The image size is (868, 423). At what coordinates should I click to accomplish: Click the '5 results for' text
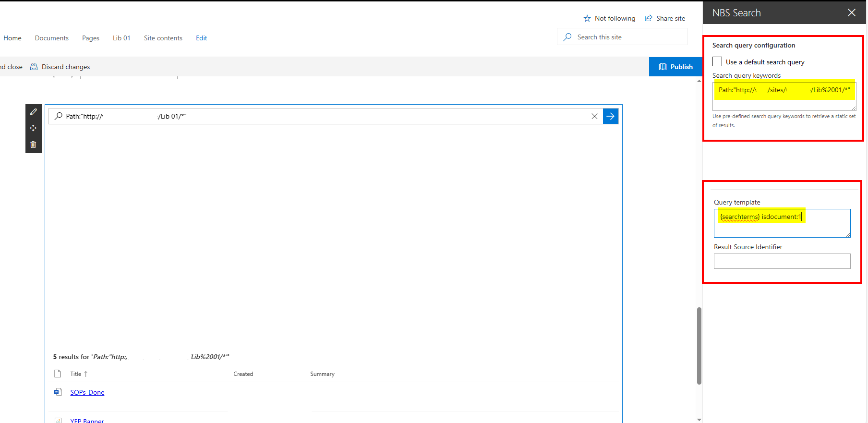[71, 357]
